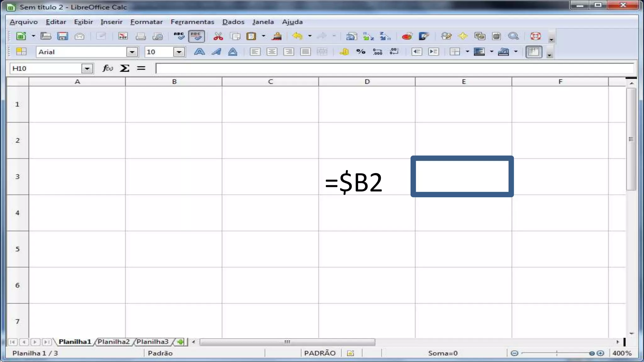Click the percent number format icon
This screenshot has height=362, width=644.
361,52
